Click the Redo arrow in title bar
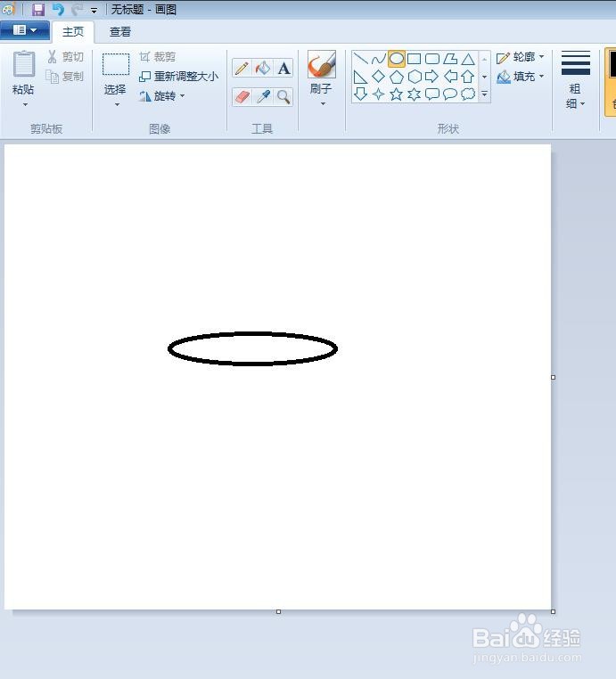616x679 pixels. coord(77,9)
